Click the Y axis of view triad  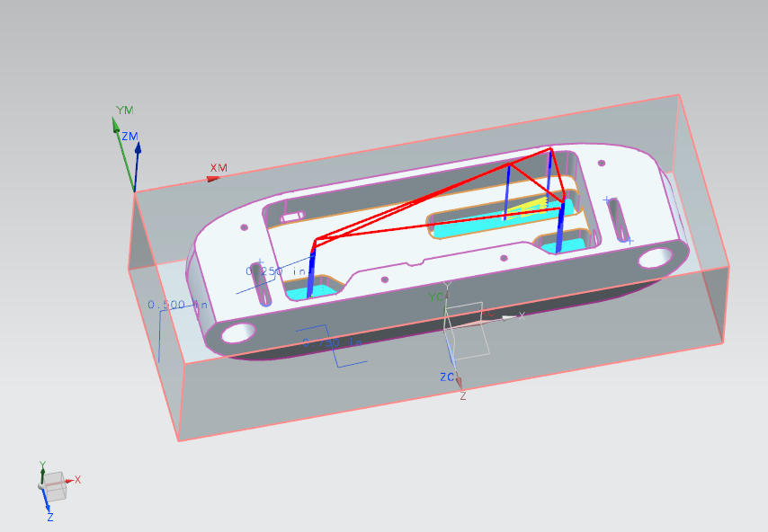(x=42, y=469)
